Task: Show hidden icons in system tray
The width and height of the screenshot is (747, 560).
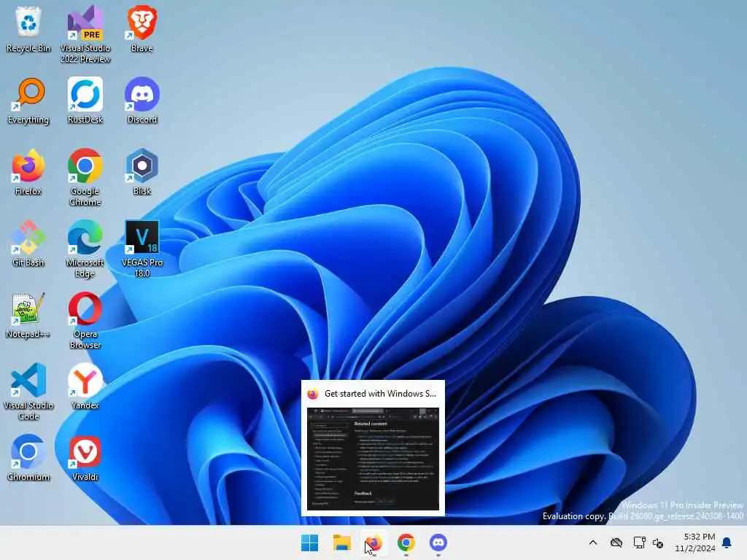Action: (x=593, y=542)
